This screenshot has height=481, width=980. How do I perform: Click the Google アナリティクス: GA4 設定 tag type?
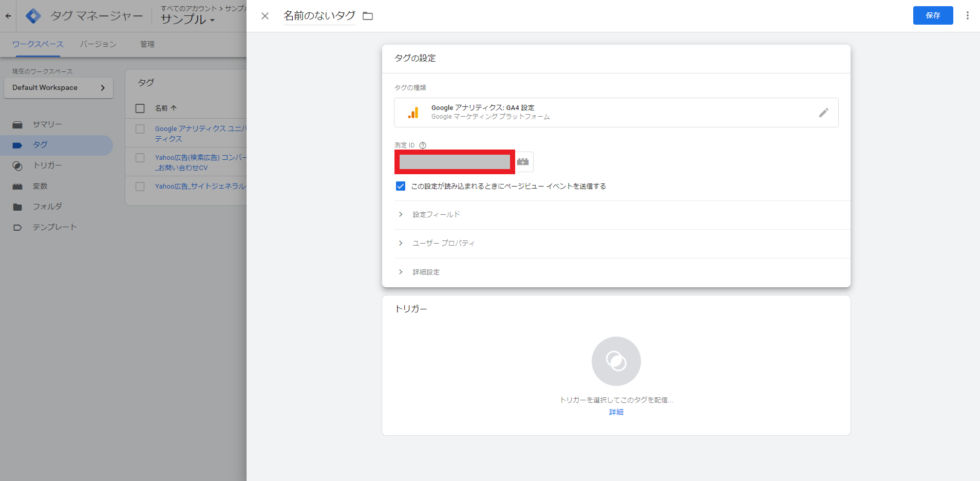616,113
